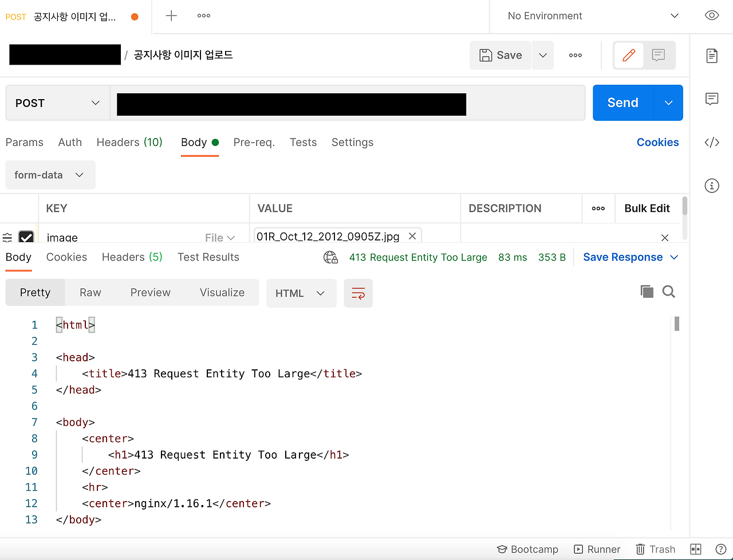The image size is (733, 560).
Task: Remove the uploaded 01R_Oct_12 jpg file
Action: [412, 235]
